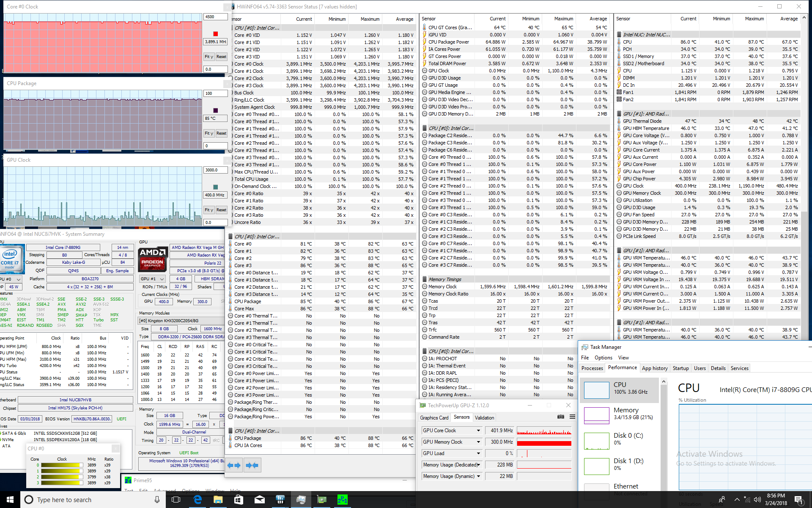Switch to GPU-Z in the taskbar
The height and width of the screenshot is (508, 812).
pyautogui.click(x=322, y=500)
